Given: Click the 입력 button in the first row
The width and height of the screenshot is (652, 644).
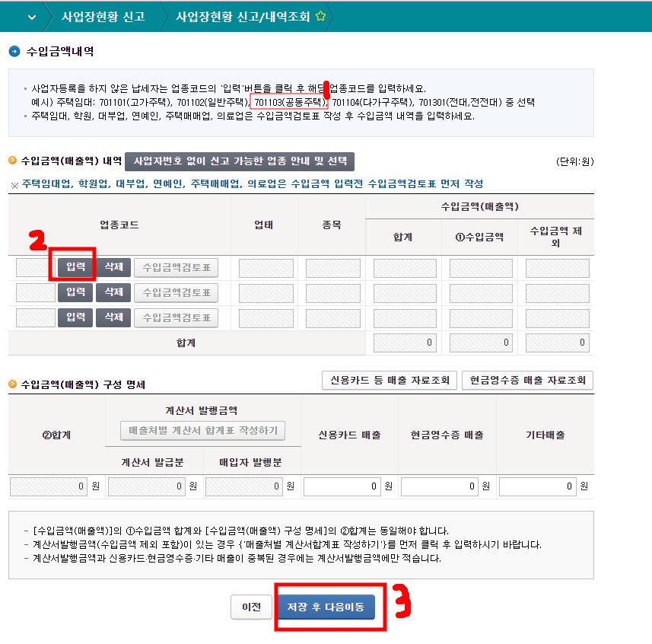Looking at the screenshot, I should pos(74,267).
